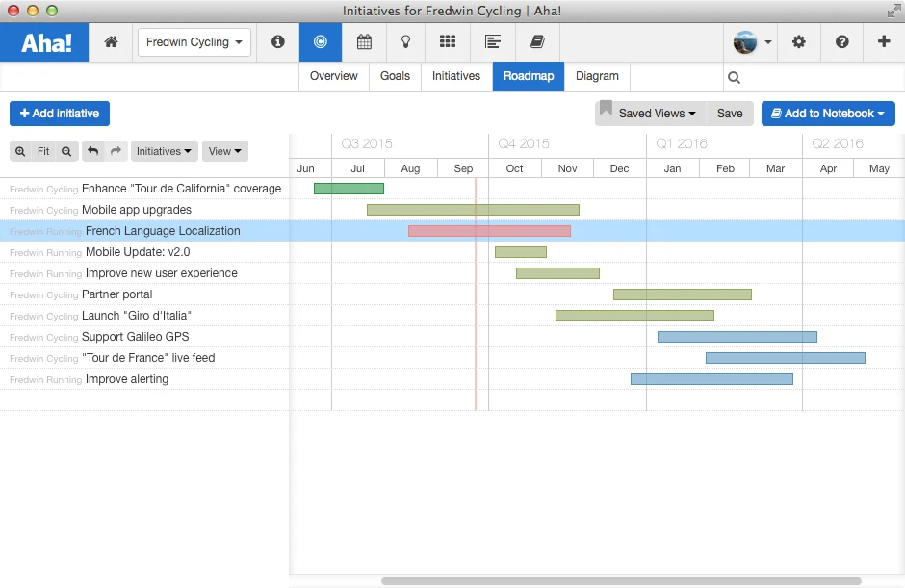Select Enhance "Tour de California" coverage row
The image size is (905, 588).
[x=144, y=189]
